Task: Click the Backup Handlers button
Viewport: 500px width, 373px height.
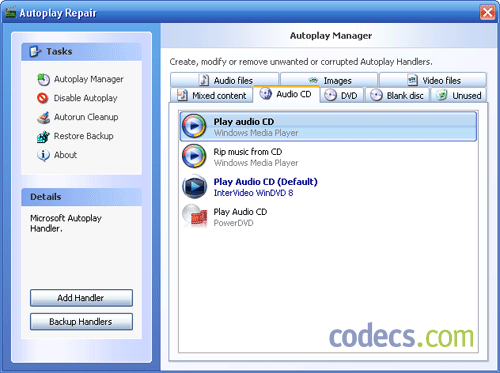Action: (81, 322)
